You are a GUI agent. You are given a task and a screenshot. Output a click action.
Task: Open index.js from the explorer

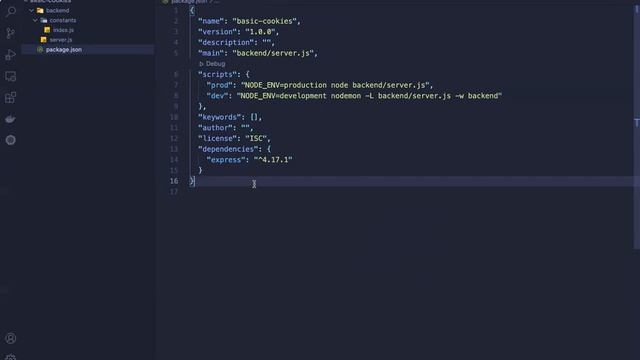63,30
